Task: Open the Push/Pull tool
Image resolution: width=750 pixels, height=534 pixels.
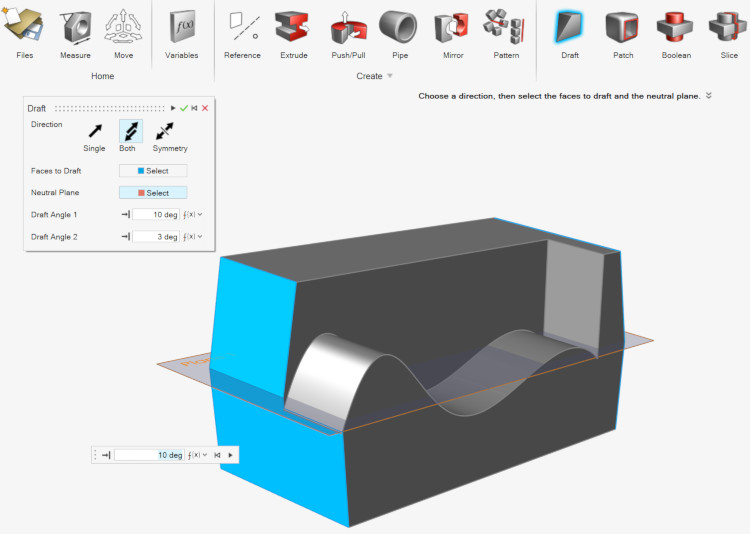Action: 349,31
